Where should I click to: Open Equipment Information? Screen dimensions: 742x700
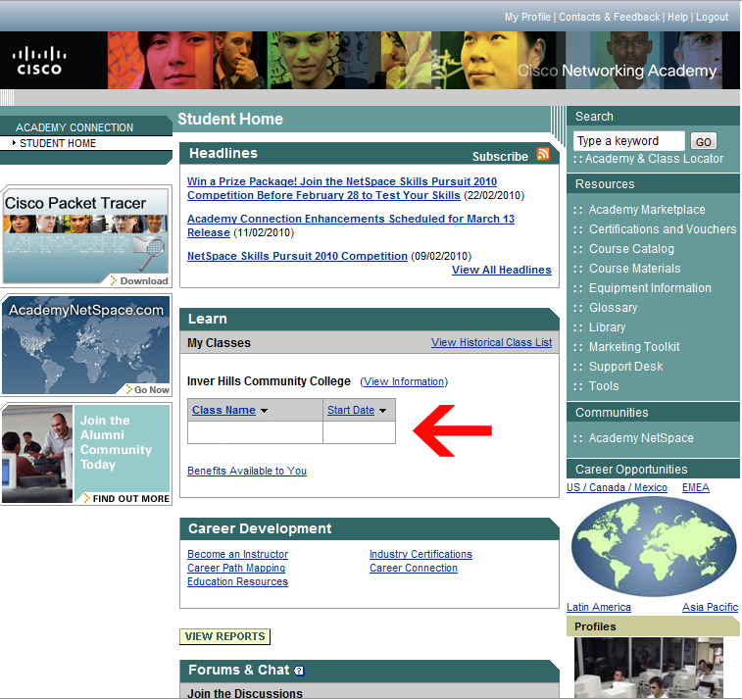[650, 288]
